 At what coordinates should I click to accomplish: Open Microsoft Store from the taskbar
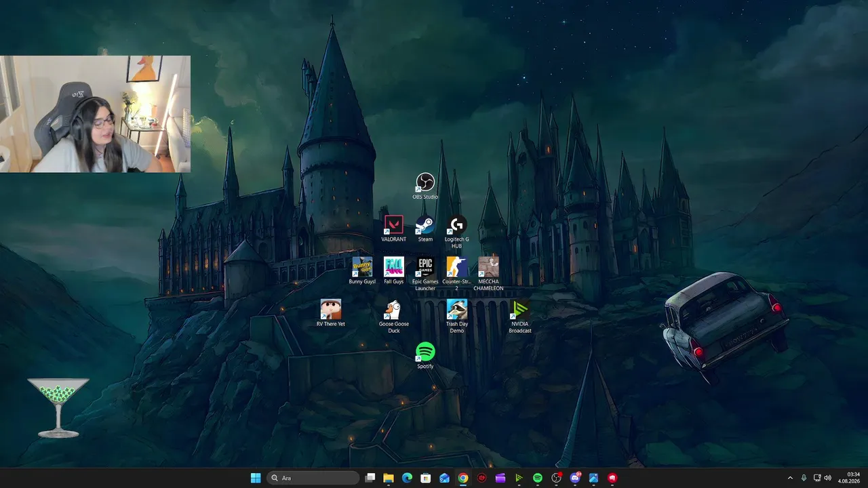(426, 478)
